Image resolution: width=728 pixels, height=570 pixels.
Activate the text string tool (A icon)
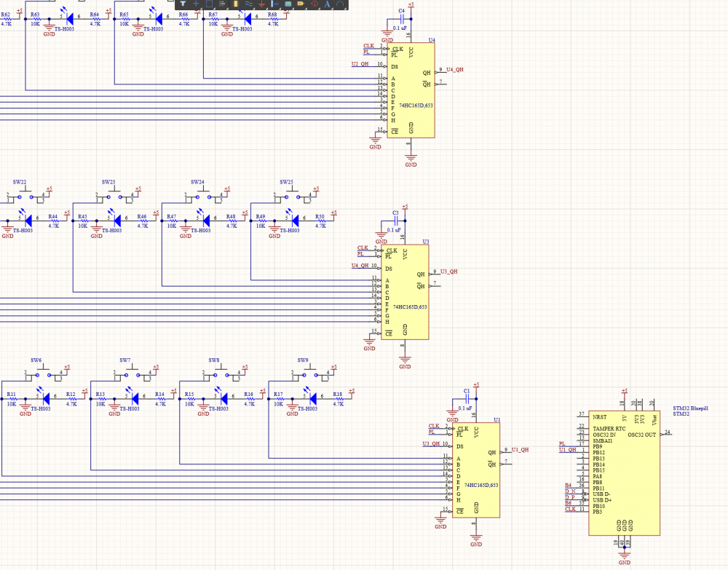[x=328, y=4]
